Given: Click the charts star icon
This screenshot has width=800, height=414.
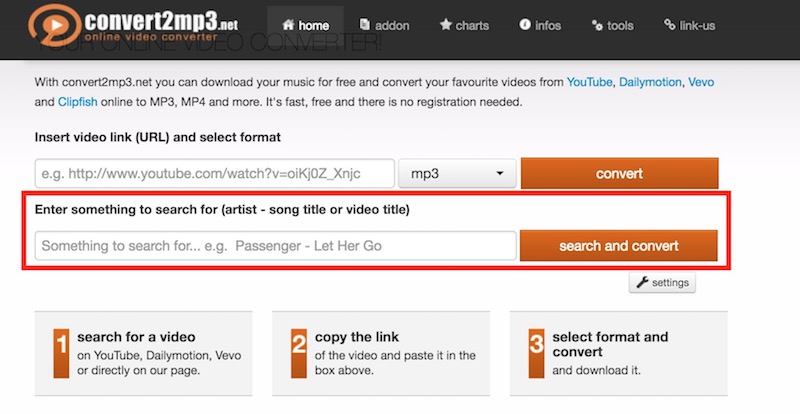Looking at the screenshot, I should pyautogui.click(x=446, y=26).
